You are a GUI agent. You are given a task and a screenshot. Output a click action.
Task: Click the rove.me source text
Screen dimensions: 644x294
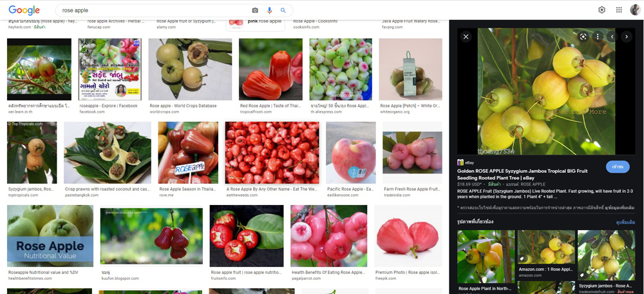click(166, 195)
